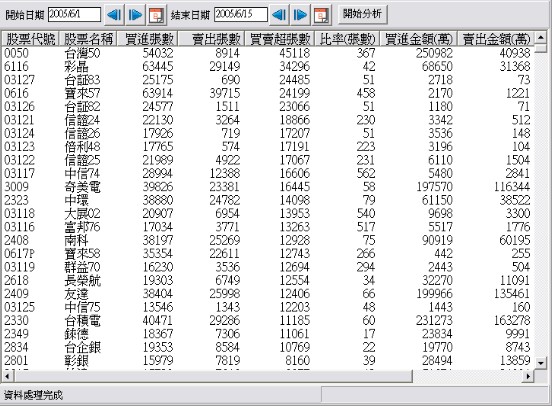This screenshot has height=406, width=552.
Task: Sort by 比率(張數) column header
Action: tap(347, 39)
